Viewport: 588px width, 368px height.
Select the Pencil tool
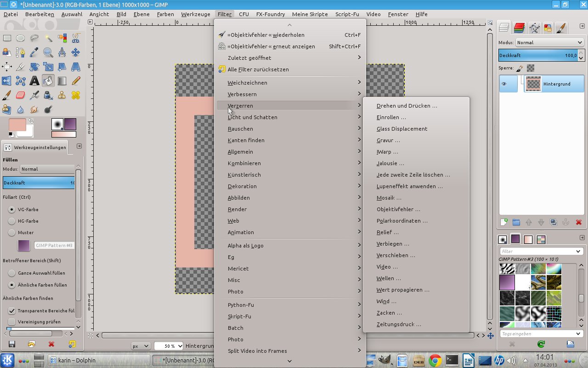coord(76,81)
